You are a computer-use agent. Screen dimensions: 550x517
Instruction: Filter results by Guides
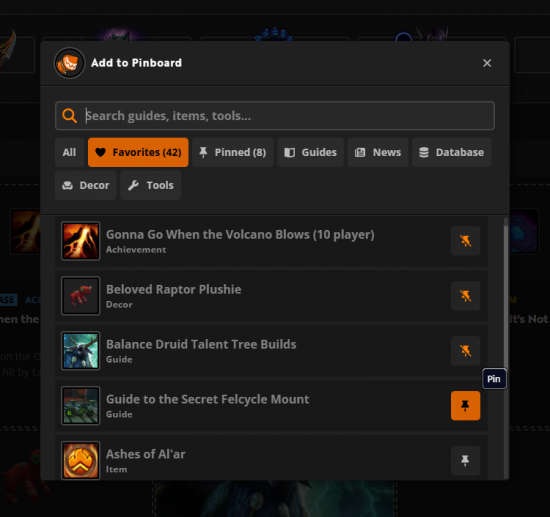[x=310, y=152]
